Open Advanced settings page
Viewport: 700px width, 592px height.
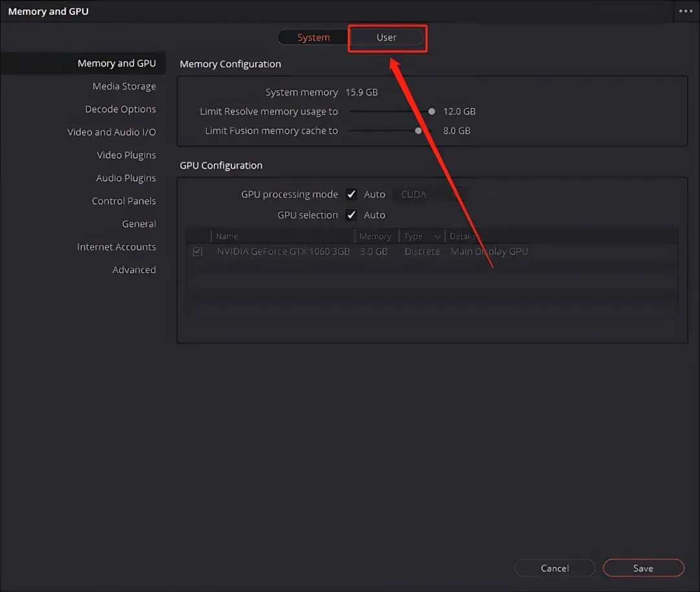tap(134, 270)
